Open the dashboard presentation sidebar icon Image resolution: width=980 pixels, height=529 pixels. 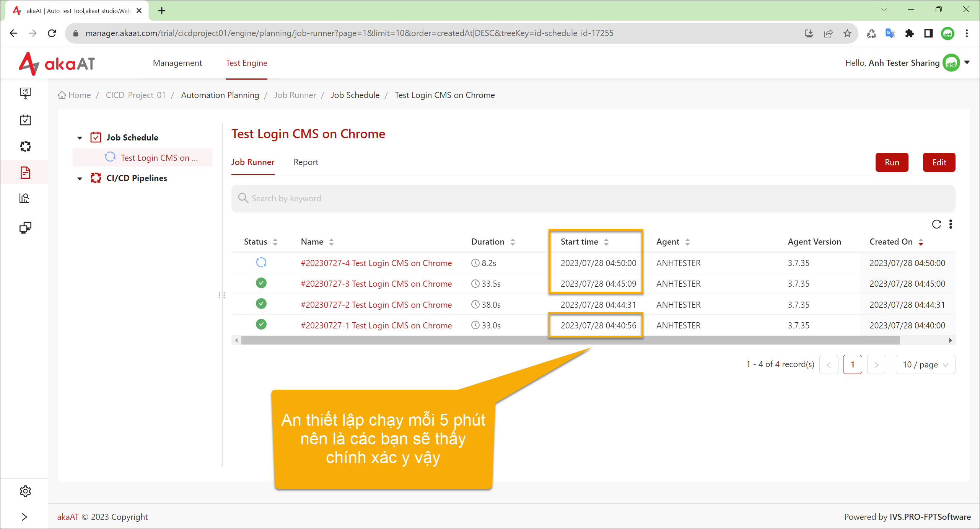pyautogui.click(x=25, y=93)
